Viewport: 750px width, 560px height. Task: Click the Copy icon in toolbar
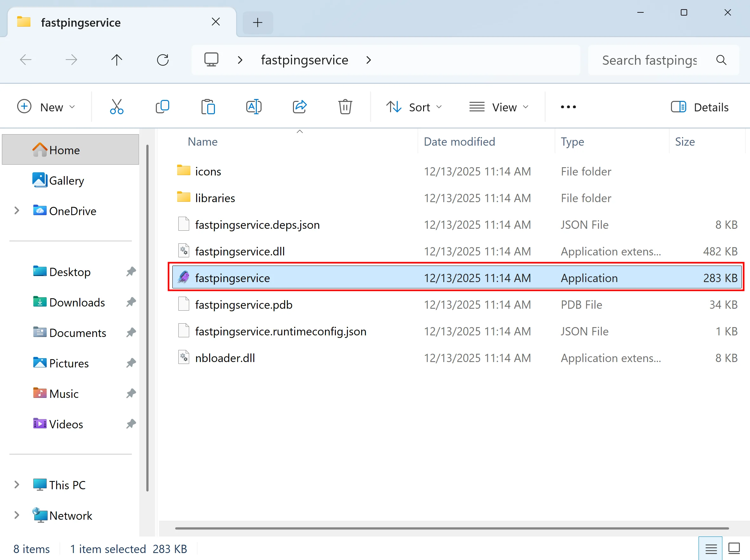click(x=163, y=107)
